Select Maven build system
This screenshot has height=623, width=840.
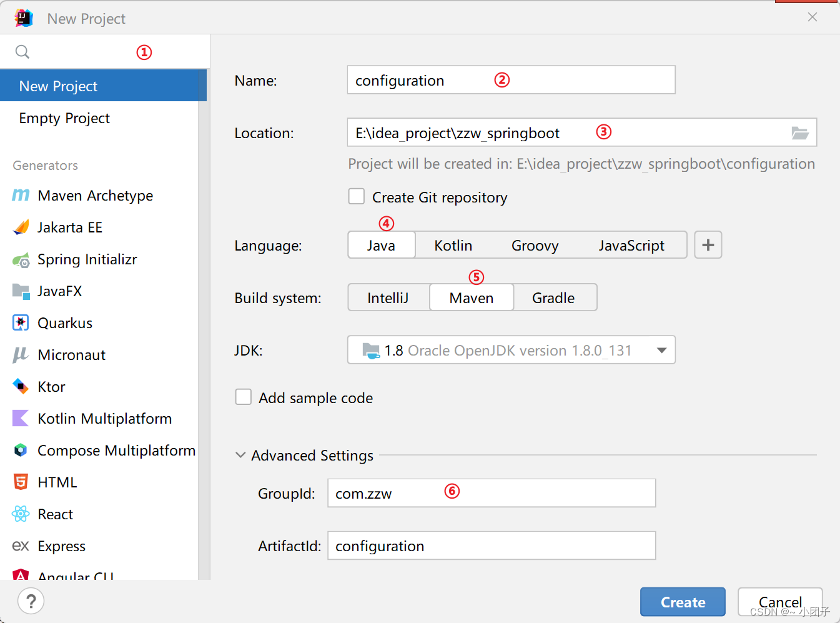coord(472,297)
